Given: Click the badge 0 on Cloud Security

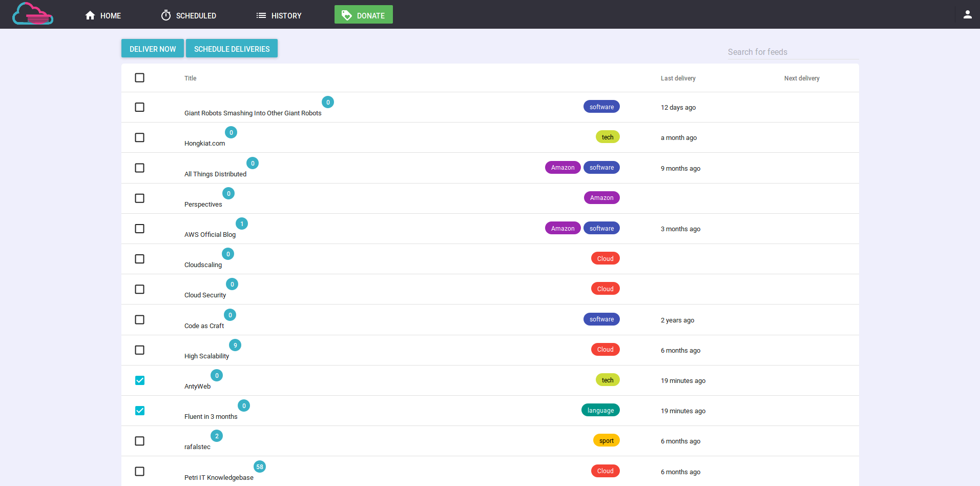Looking at the screenshot, I should tap(232, 284).
